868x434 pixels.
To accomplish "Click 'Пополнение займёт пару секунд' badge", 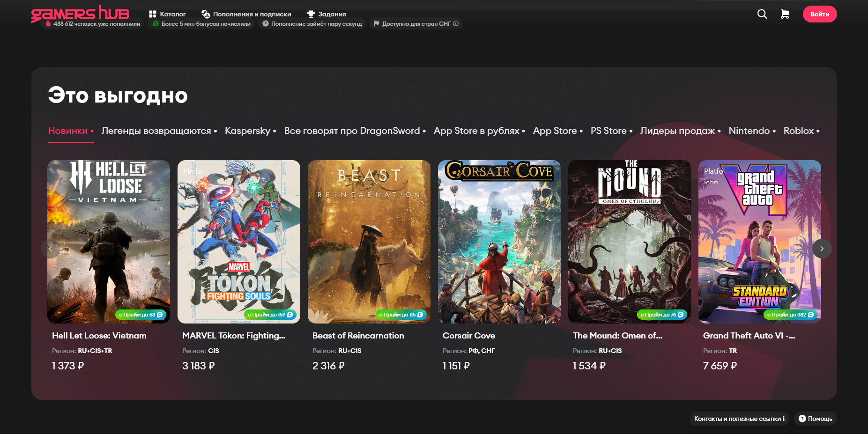I will click(312, 23).
